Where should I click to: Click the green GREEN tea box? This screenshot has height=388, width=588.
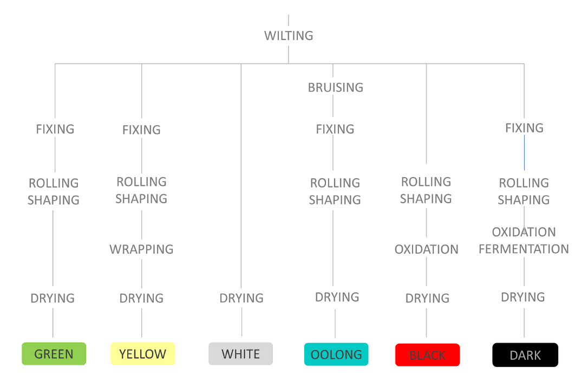point(54,354)
